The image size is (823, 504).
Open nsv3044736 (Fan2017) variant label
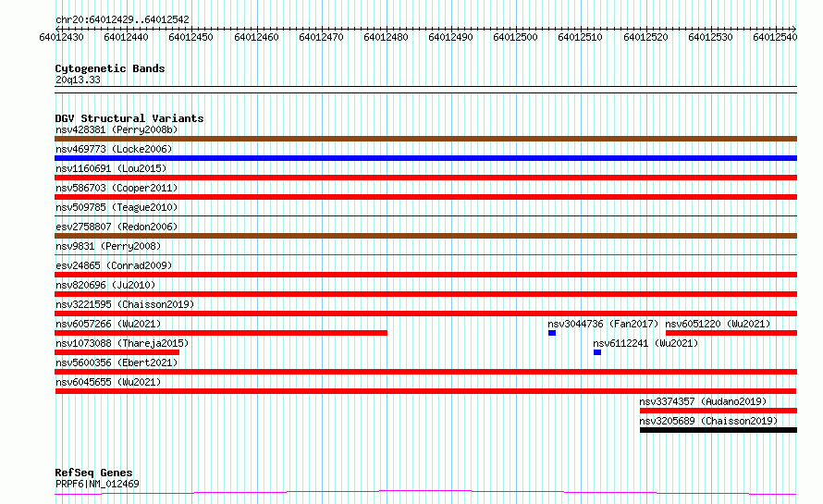coord(603,324)
